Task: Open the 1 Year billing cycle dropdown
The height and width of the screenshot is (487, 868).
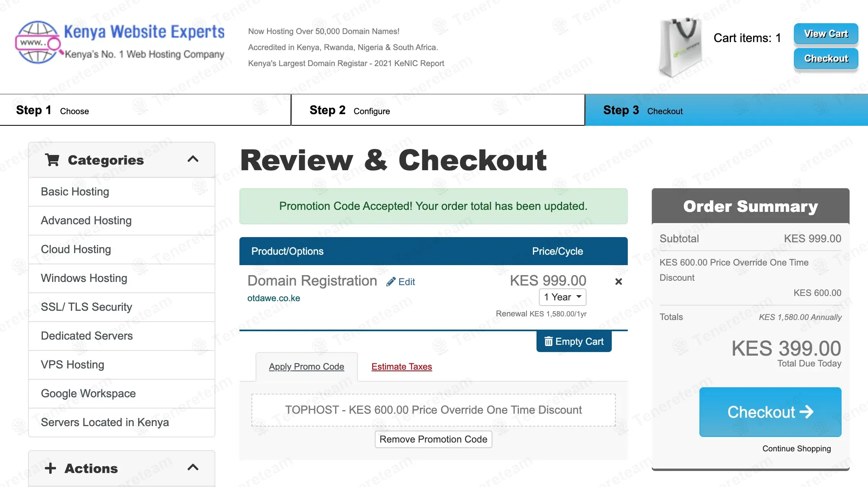Action: [x=563, y=297]
